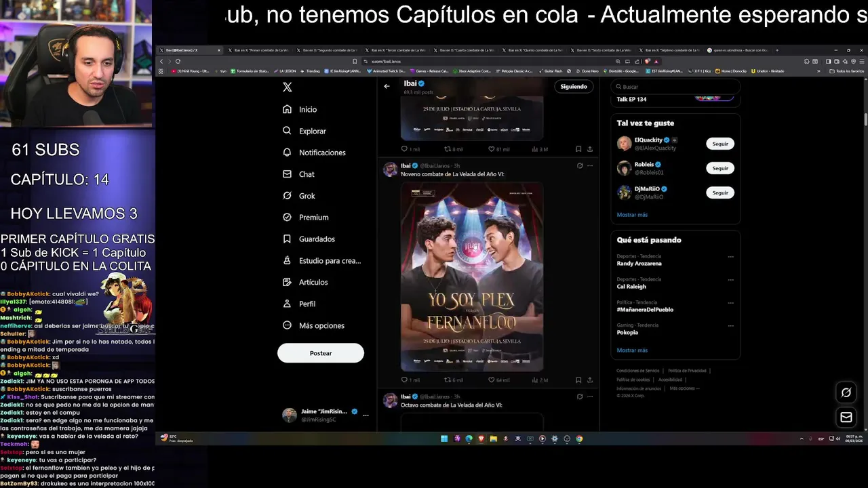The width and height of the screenshot is (868, 488).
Task: Open Estudio para creadores
Action: pyautogui.click(x=321, y=261)
